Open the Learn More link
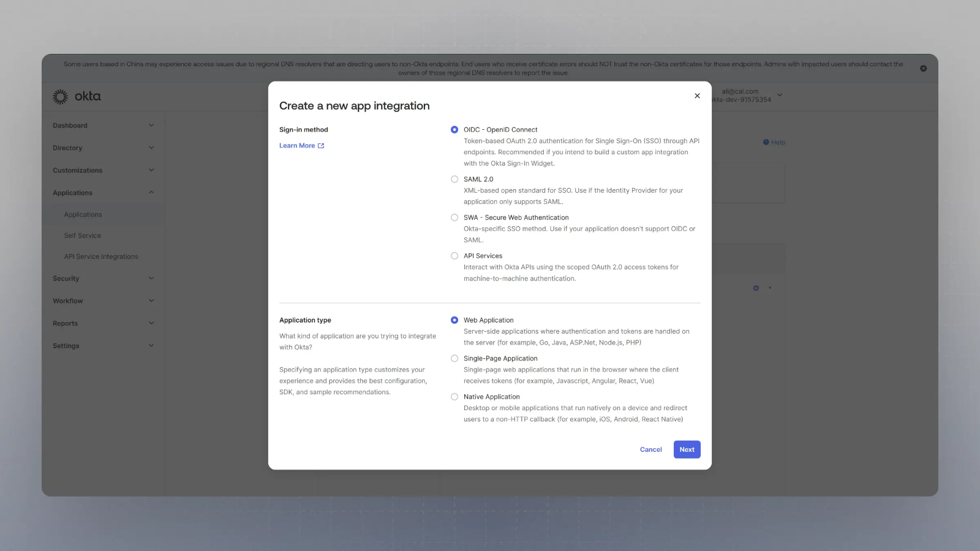The height and width of the screenshot is (551, 980). (x=297, y=146)
